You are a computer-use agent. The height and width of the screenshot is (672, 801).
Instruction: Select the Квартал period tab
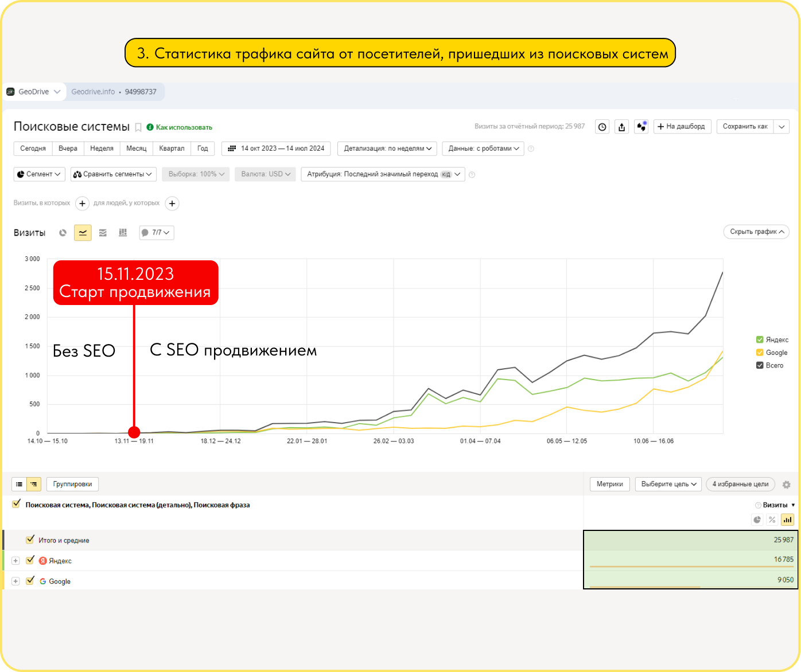(172, 149)
